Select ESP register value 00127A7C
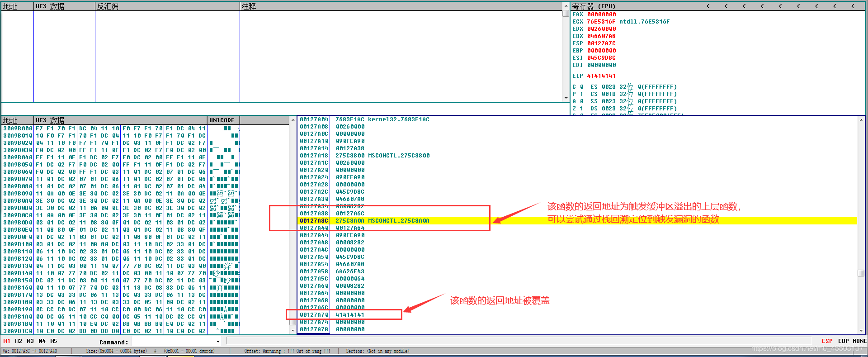The width and height of the screenshot is (868, 357). (601, 43)
